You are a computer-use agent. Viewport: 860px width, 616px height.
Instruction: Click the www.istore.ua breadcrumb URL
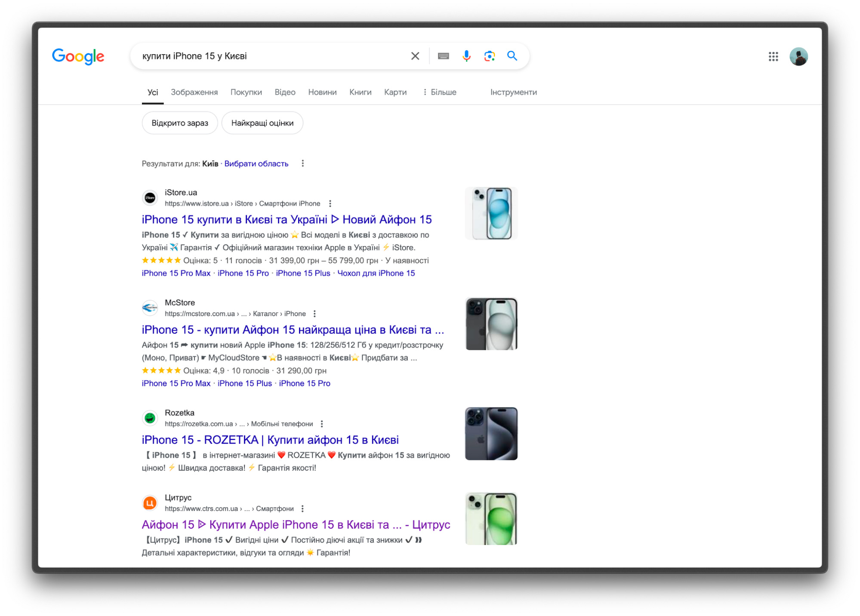click(x=243, y=203)
